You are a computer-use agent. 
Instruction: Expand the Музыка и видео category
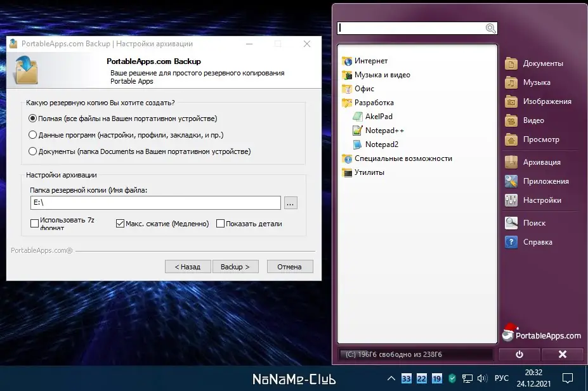376,75
